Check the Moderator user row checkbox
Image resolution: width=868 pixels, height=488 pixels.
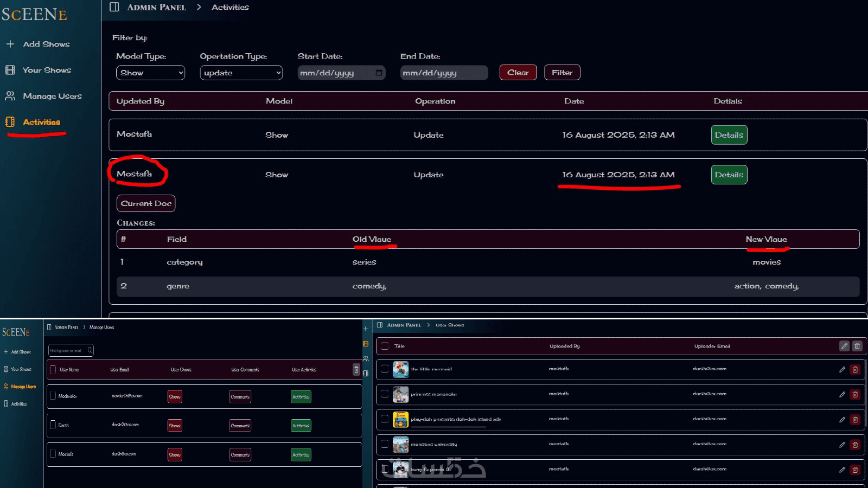click(x=53, y=396)
